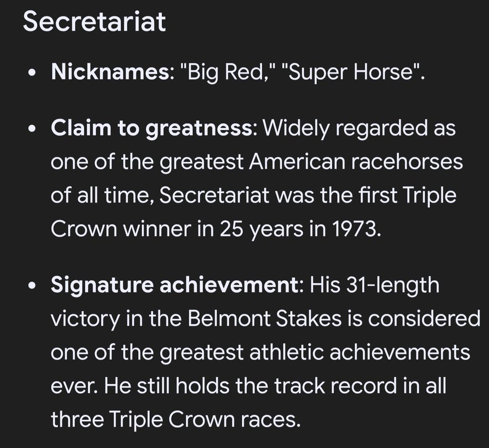Click the phrase three Triple Crown races
The image size is (489, 448).
pyautogui.click(x=174, y=419)
